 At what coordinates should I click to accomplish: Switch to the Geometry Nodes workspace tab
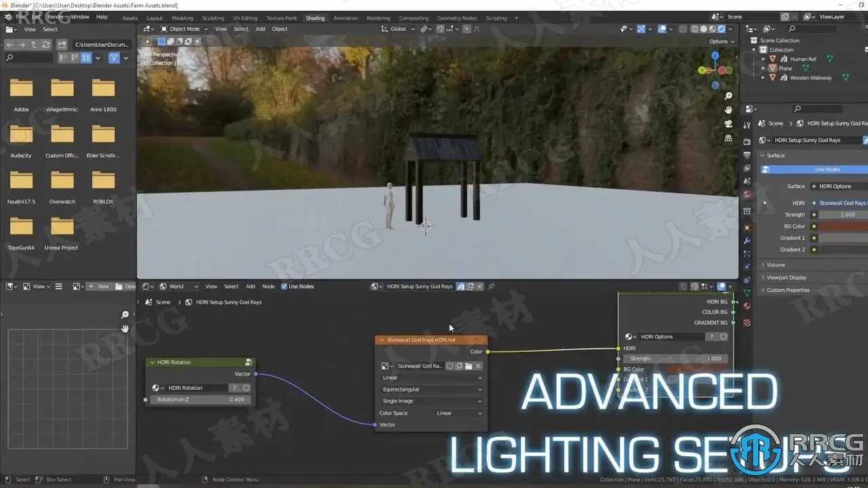457,18
